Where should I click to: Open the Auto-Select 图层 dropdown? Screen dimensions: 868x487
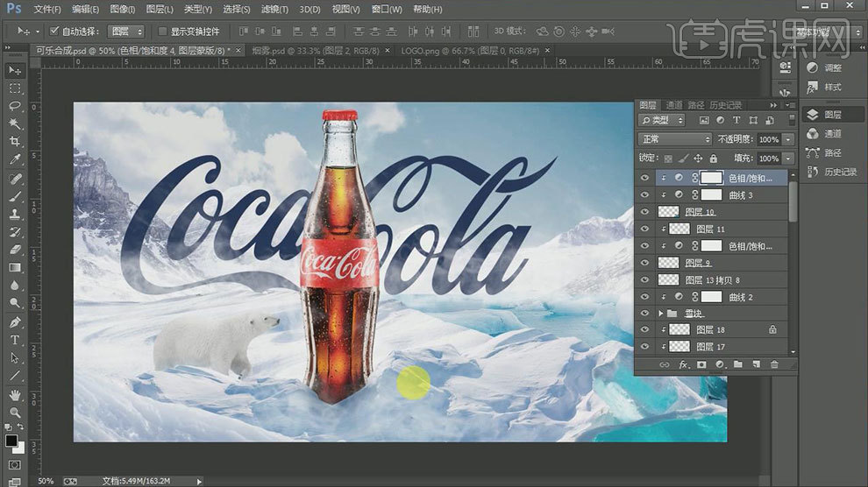pyautogui.click(x=126, y=32)
